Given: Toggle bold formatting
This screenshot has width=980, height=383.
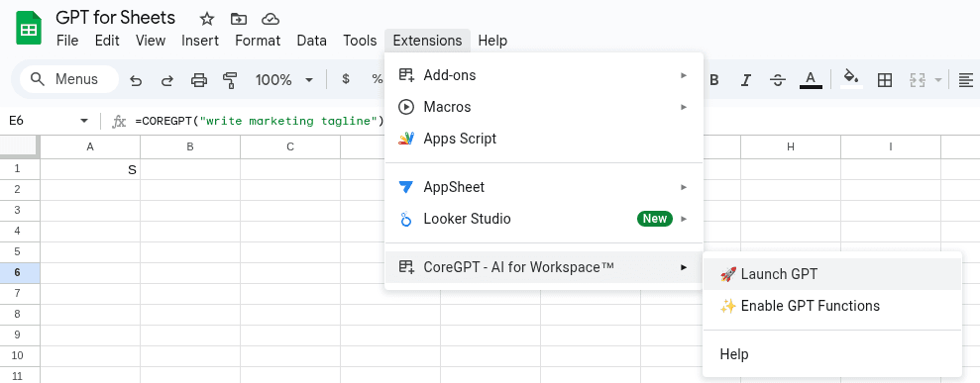Looking at the screenshot, I should [x=714, y=80].
